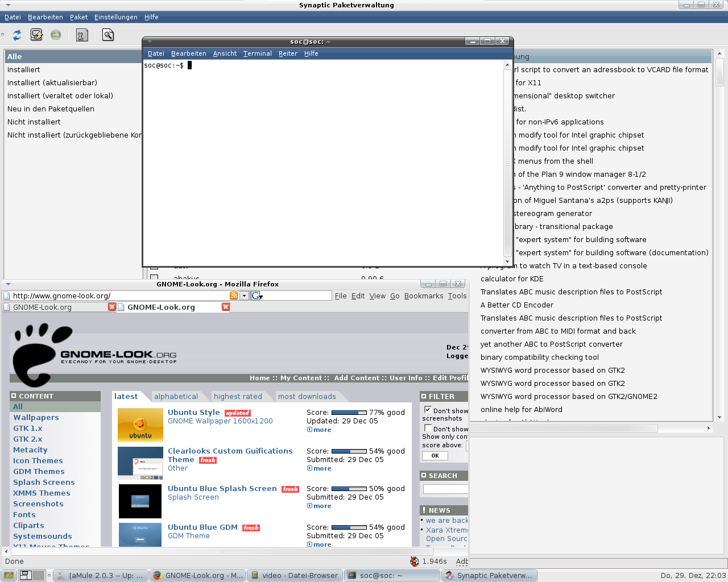Open Fonts category link
The width and height of the screenshot is (728, 582).
tap(24, 514)
